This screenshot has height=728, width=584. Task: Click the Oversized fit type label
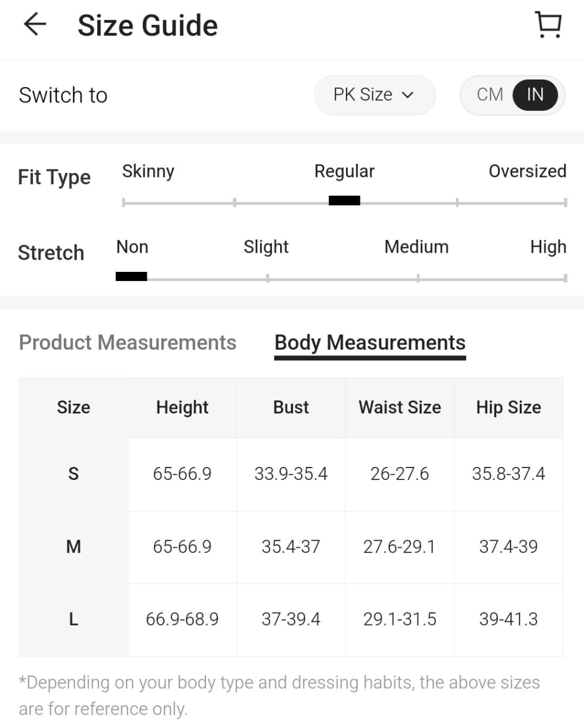tap(527, 171)
